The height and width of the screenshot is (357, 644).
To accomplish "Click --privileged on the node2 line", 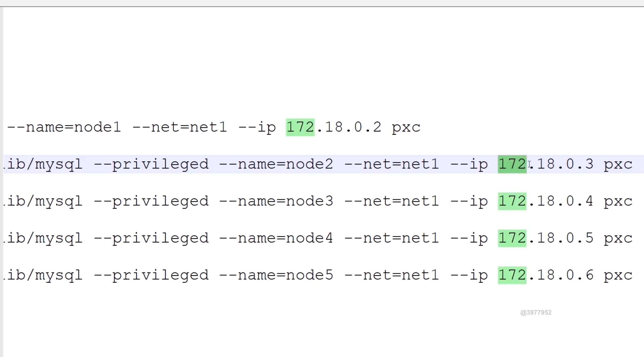I will click(151, 164).
